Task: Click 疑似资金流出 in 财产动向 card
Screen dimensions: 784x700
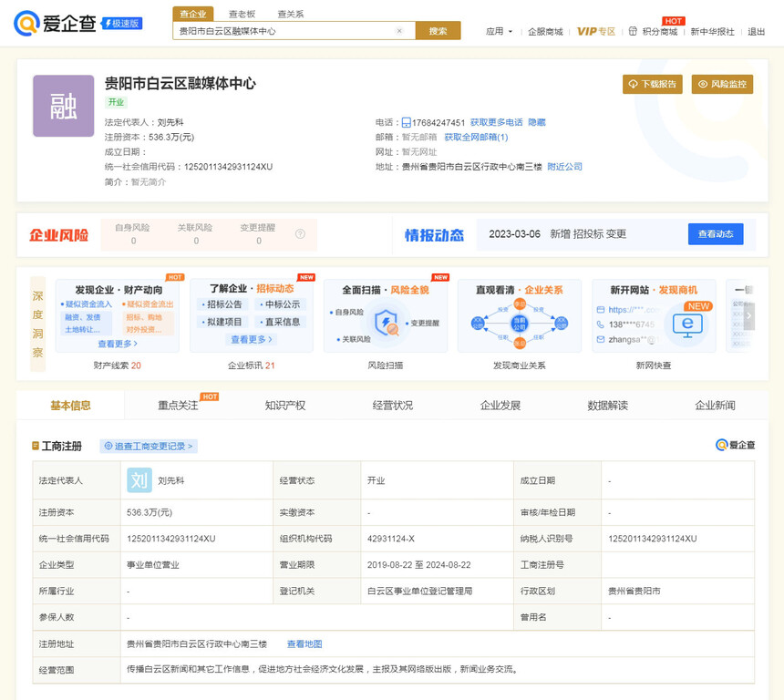Action: (148, 304)
